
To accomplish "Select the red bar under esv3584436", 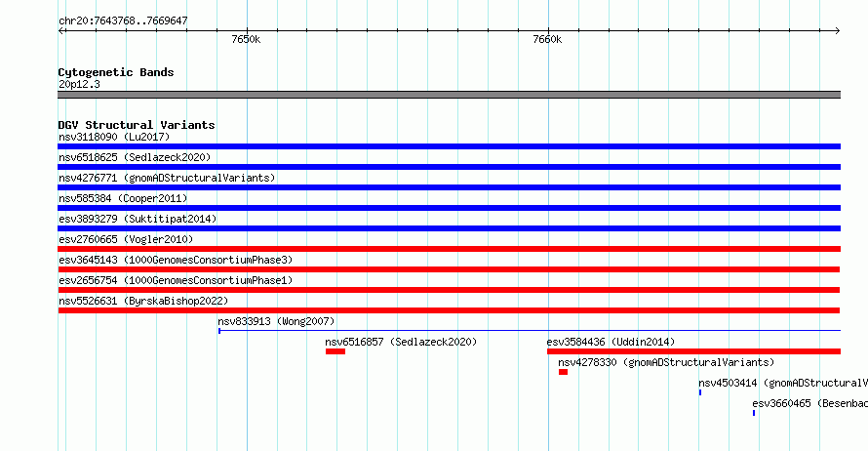I will 693,351.
